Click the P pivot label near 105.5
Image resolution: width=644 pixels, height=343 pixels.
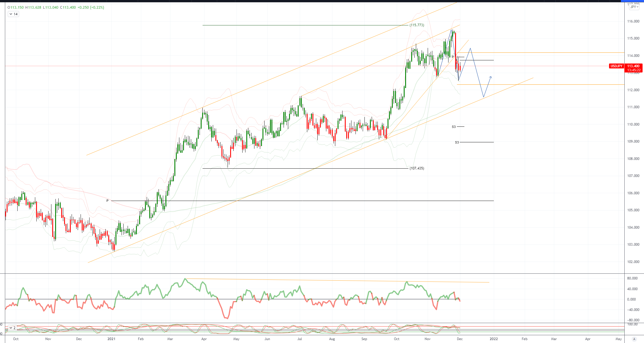(107, 201)
